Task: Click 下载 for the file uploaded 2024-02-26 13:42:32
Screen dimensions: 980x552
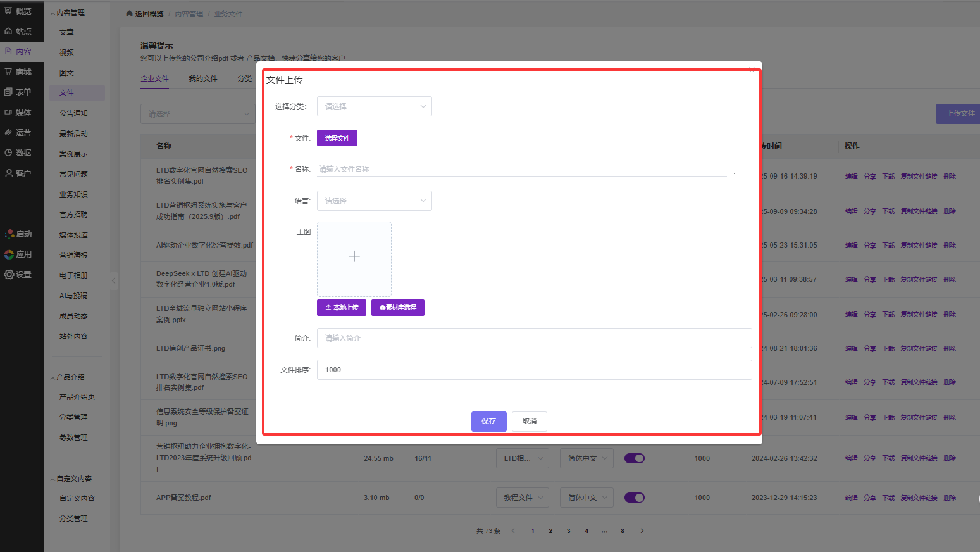Action: click(888, 458)
